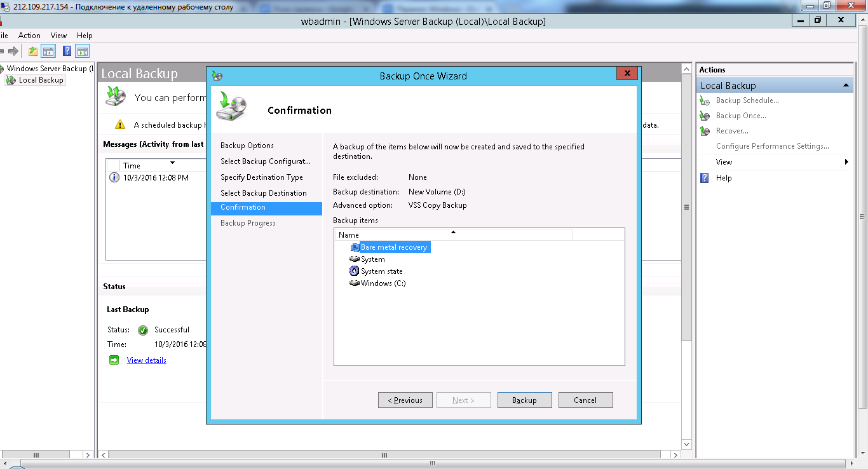Click the green Successful status checkmark icon
The height and width of the screenshot is (469, 868).
coord(143,330)
